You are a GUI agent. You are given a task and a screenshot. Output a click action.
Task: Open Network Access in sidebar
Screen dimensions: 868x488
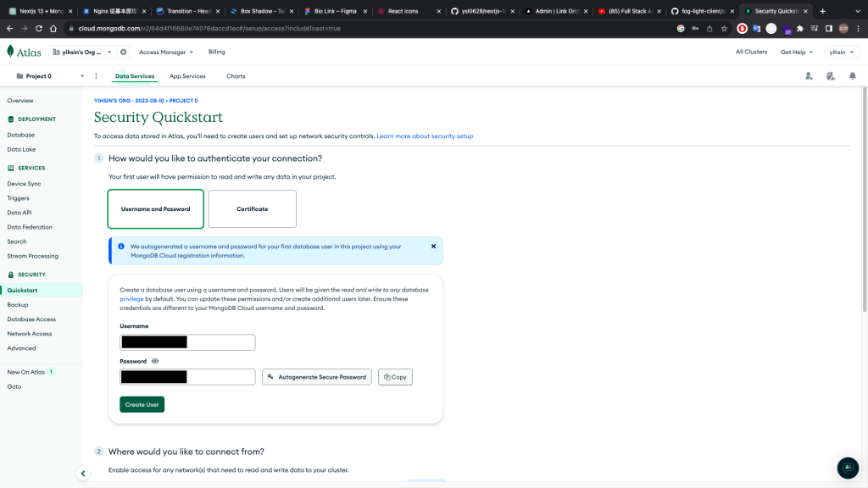point(30,334)
